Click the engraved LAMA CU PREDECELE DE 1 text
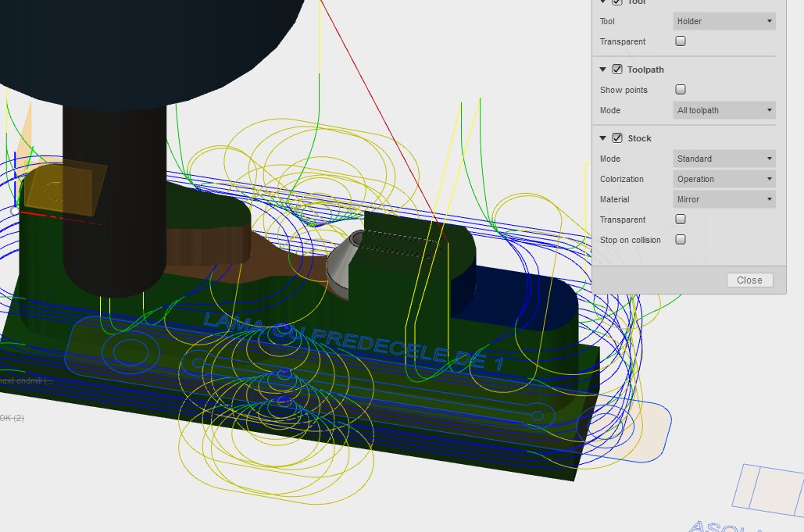Viewport: 804px width, 532px height. point(354,341)
